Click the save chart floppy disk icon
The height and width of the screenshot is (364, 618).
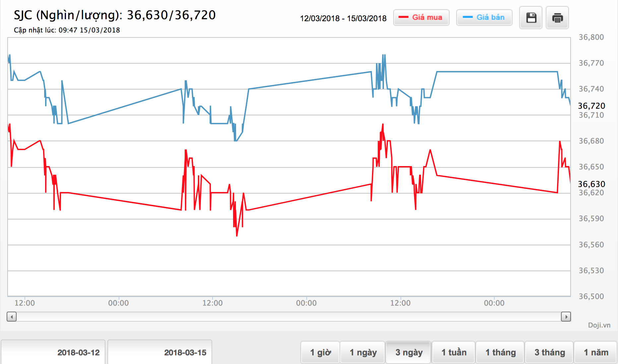(531, 18)
